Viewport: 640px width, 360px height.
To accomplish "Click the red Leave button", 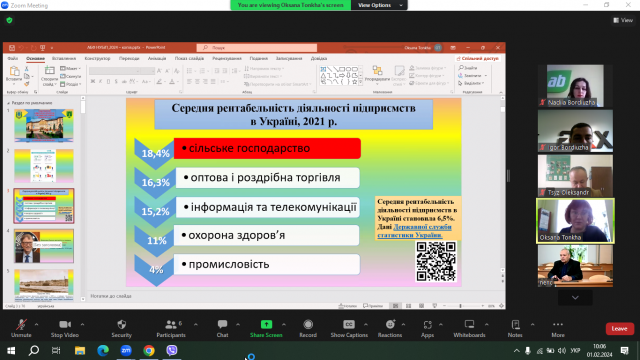I will point(620,329).
